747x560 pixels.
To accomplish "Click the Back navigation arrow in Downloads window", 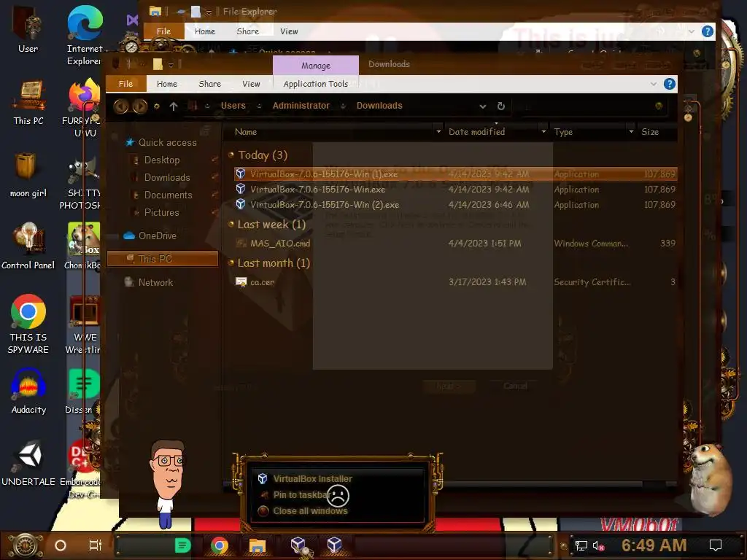I will 121,106.
